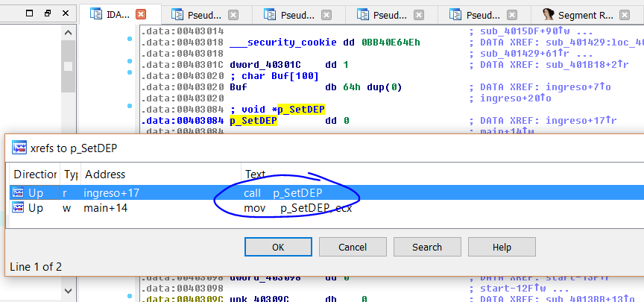Sort xrefs by Address column
Image resolution: width=644 pixels, height=302 pixels.
click(x=160, y=174)
